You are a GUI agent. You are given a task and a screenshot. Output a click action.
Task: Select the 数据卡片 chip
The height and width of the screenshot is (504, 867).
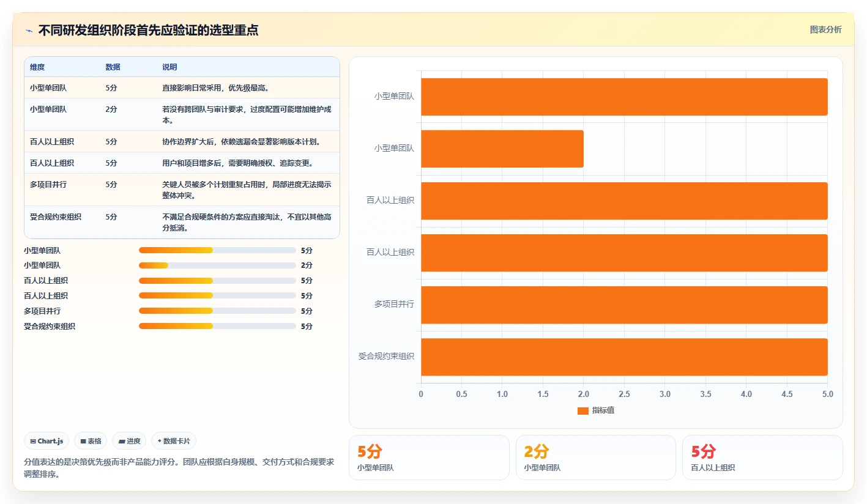[x=174, y=441]
